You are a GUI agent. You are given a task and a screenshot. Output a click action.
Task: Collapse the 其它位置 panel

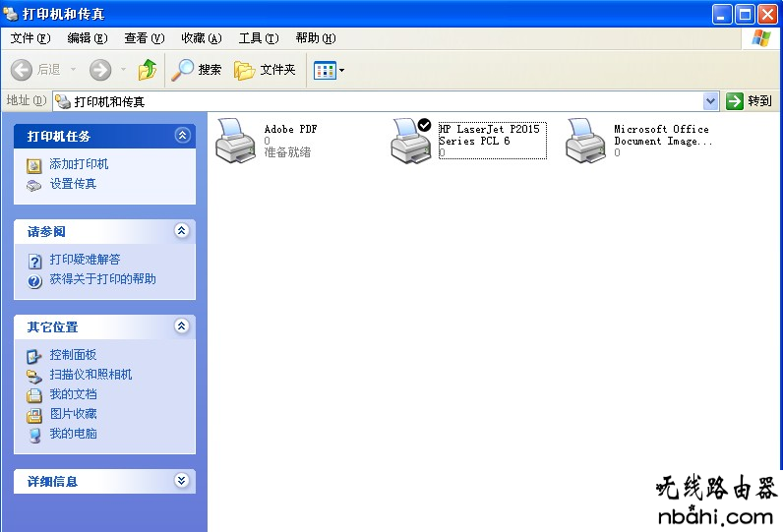coord(182,325)
